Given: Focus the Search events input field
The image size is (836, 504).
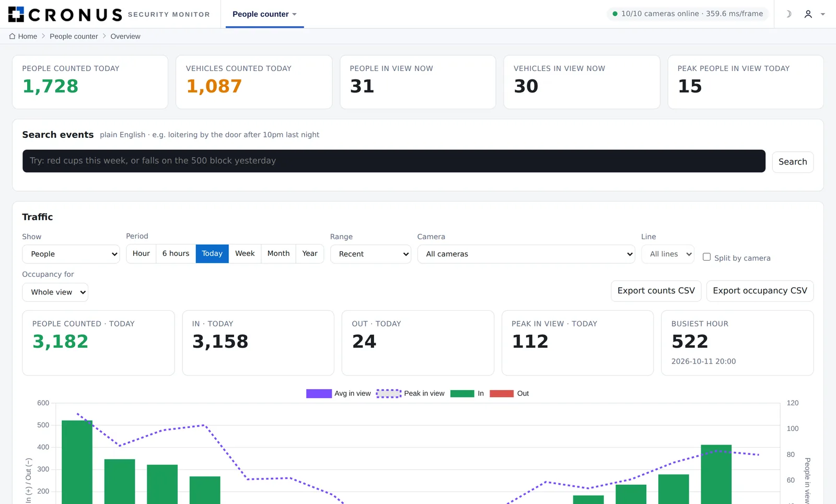Looking at the screenshot, I should [x=394, y=161].
